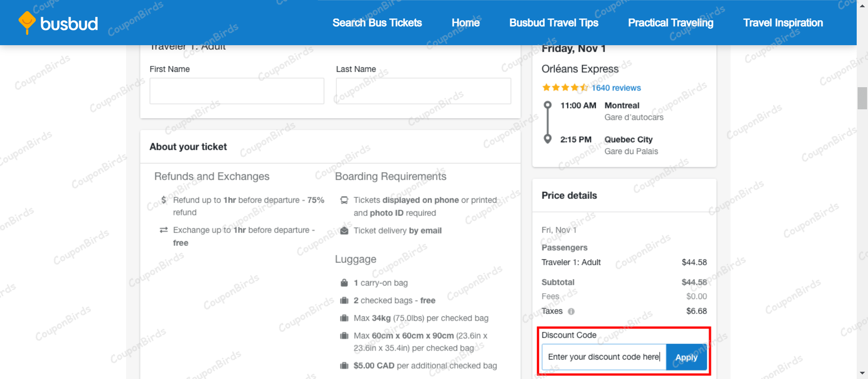Open the 1640 reviews link

coord(616,88)
